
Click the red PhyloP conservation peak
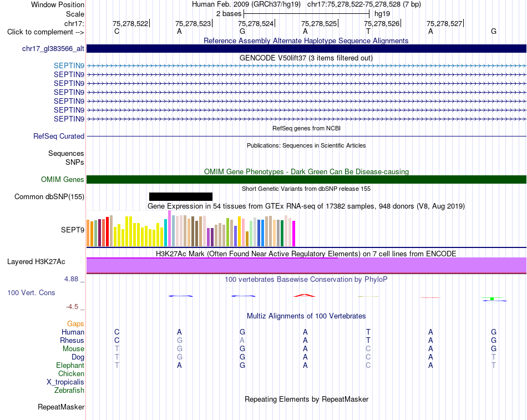point(305,295)
